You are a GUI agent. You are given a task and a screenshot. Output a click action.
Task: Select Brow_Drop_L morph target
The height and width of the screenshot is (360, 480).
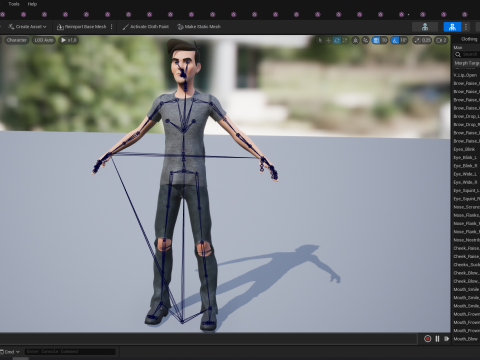click(x=466, y=116)
